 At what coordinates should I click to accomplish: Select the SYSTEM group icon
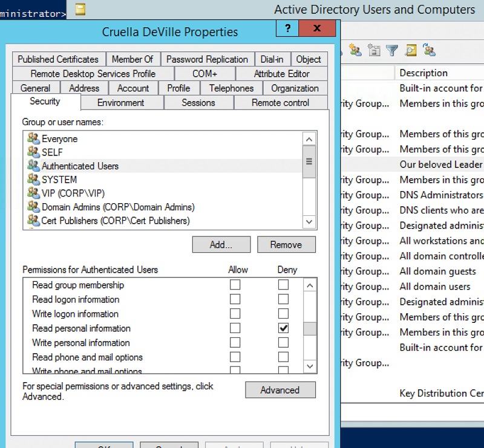(x=34, y=180)
